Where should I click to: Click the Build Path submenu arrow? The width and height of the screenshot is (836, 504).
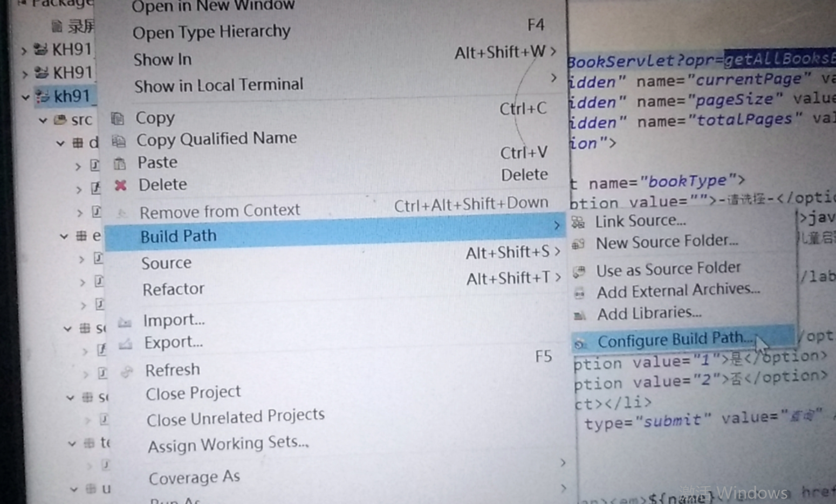[x=557, y=226]
